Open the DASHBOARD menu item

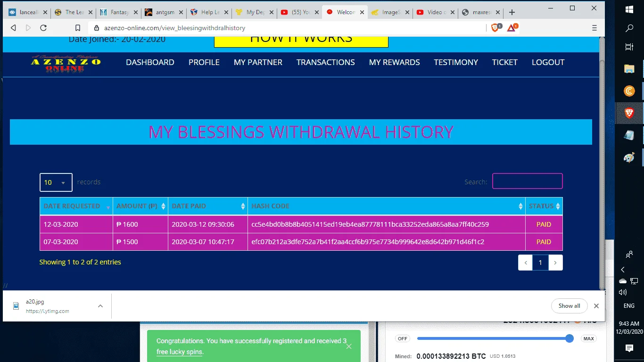[150, 62]
